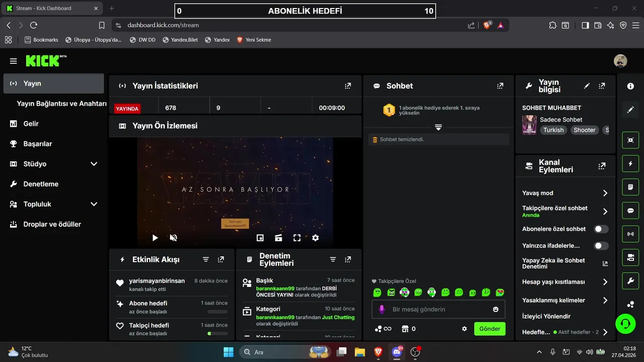Open the chat bubble icon in right sidebar
644x362 pixels.
coord(630,211)
